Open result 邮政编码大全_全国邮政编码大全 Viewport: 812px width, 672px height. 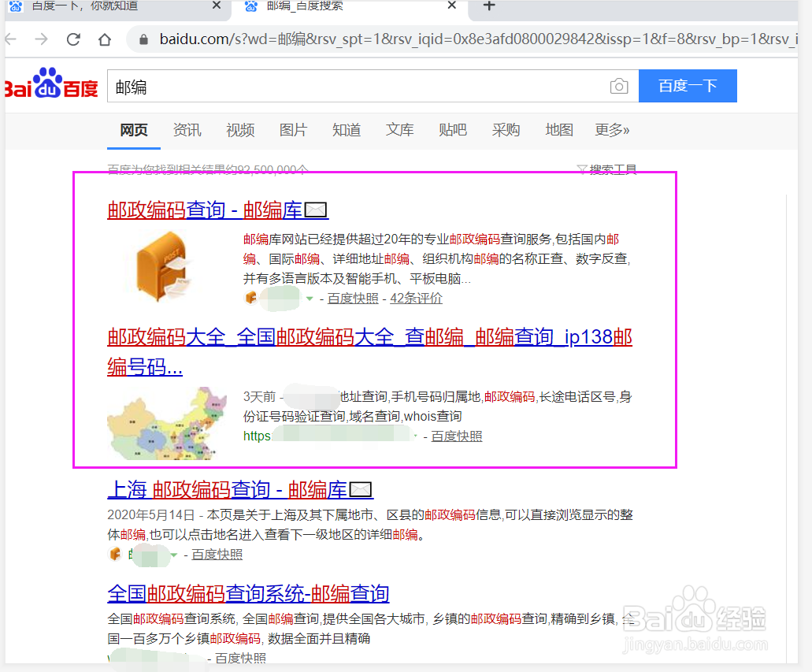369,352
